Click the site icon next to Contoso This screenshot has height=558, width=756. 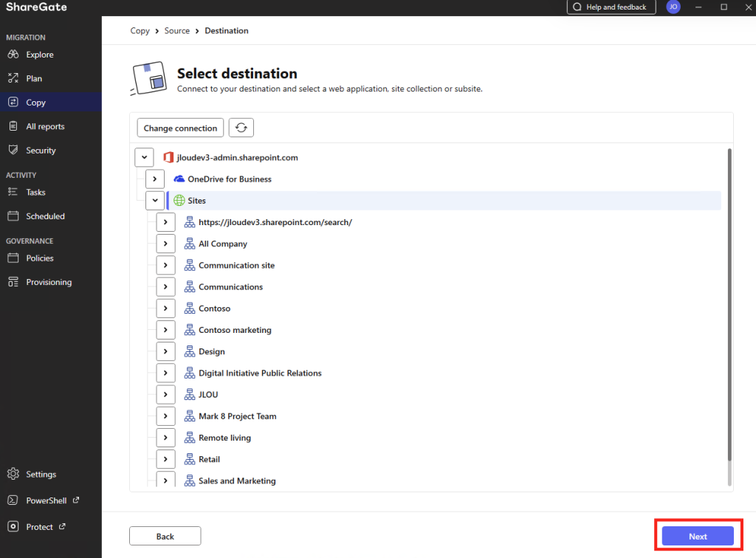(190, 309)
